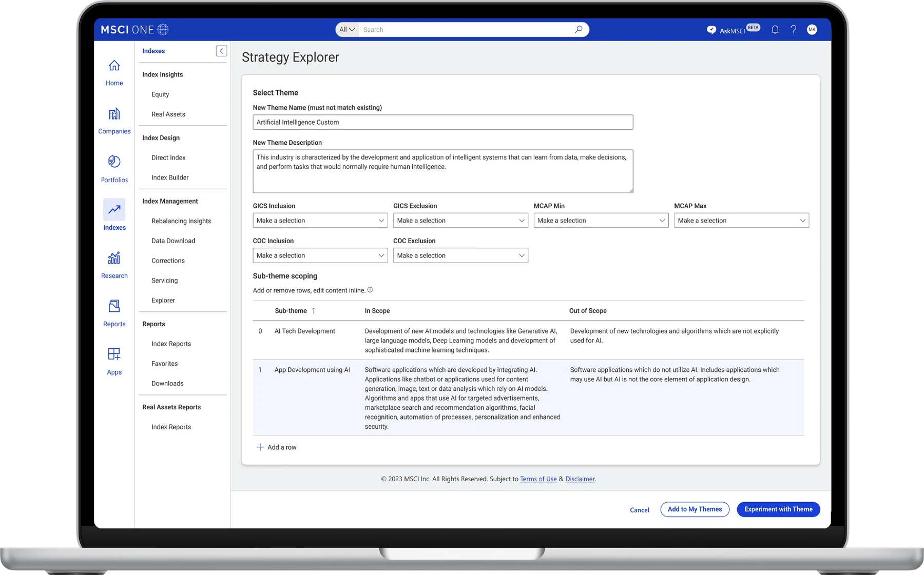Open the Portfolios sidebar icon
Viewport: 924px width, 575px height.
(x=114, y=162)
